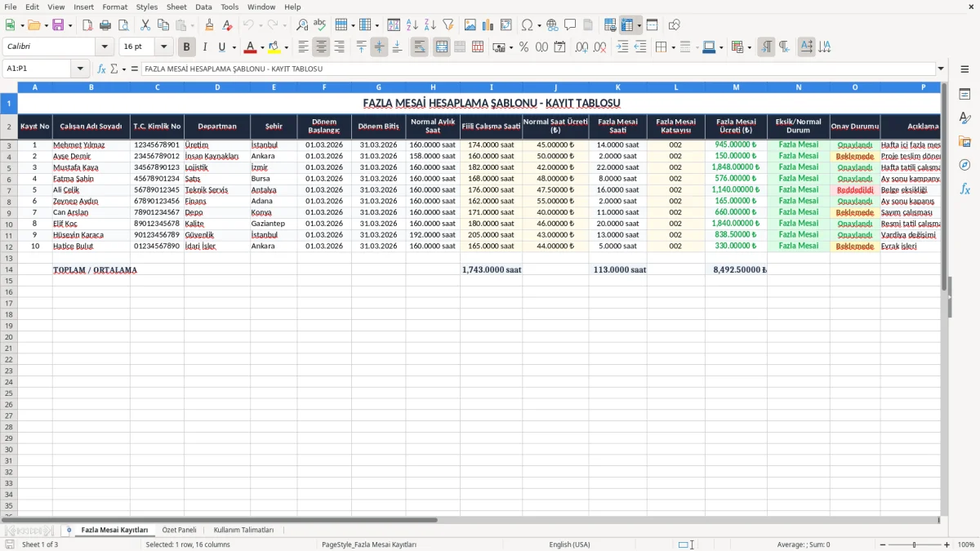Open the Format menu
Screen dimensions: 980x551
point(115,7)
